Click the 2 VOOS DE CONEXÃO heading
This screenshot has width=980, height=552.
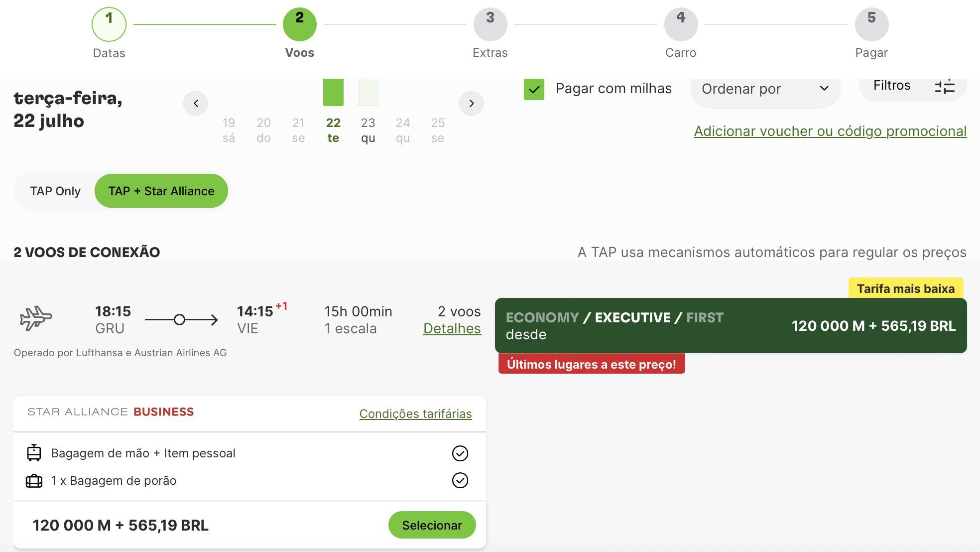[87, 252]
